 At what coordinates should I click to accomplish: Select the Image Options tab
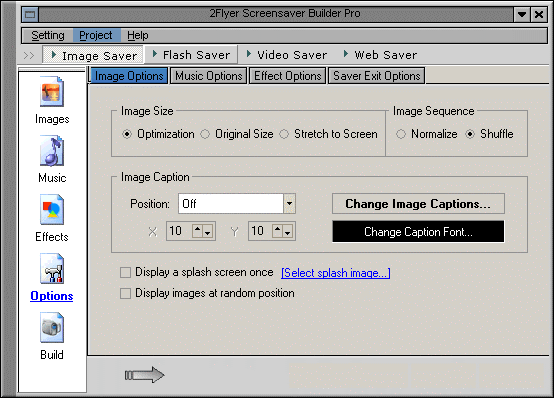click(129, 76)
